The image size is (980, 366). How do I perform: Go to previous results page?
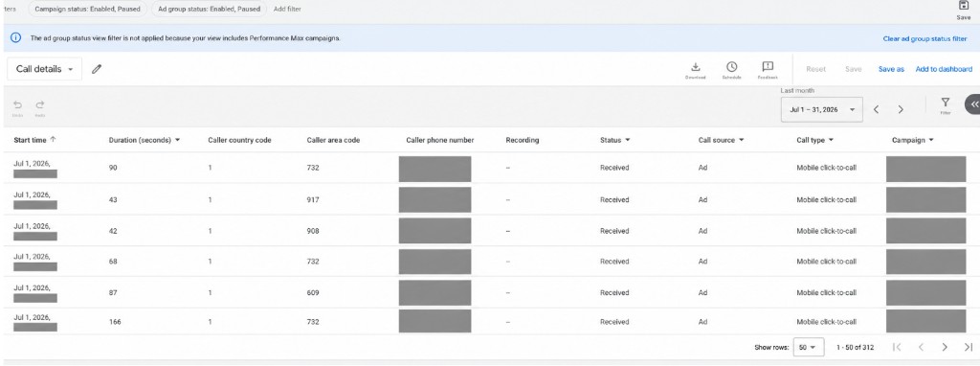click(921, 347)
